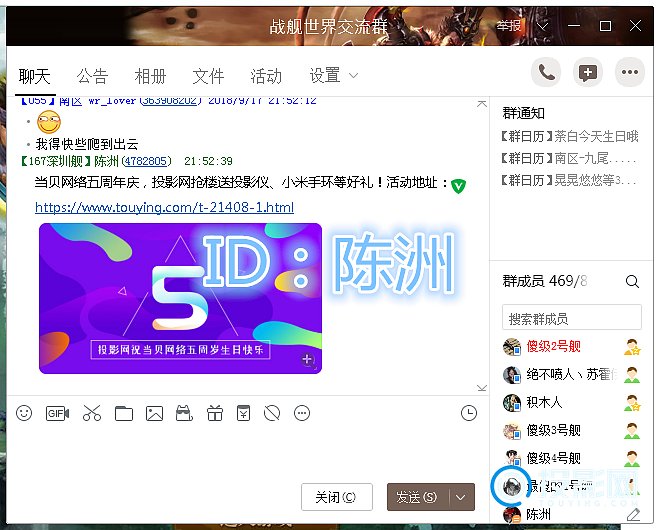Select member 绝不喷人丶苏霍伊

coord(572,374)
